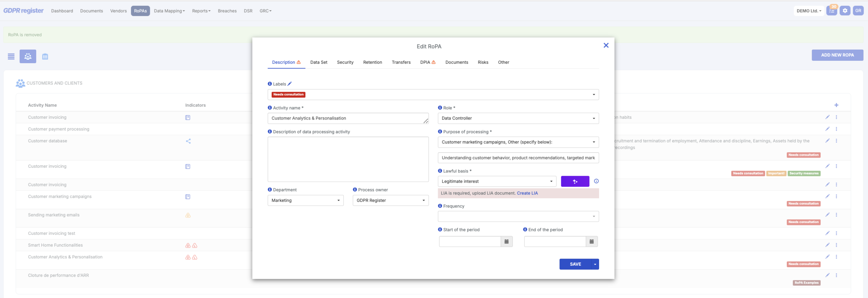Click the Create LIA link
868x298 pixels.
click(x=527, y=193)
